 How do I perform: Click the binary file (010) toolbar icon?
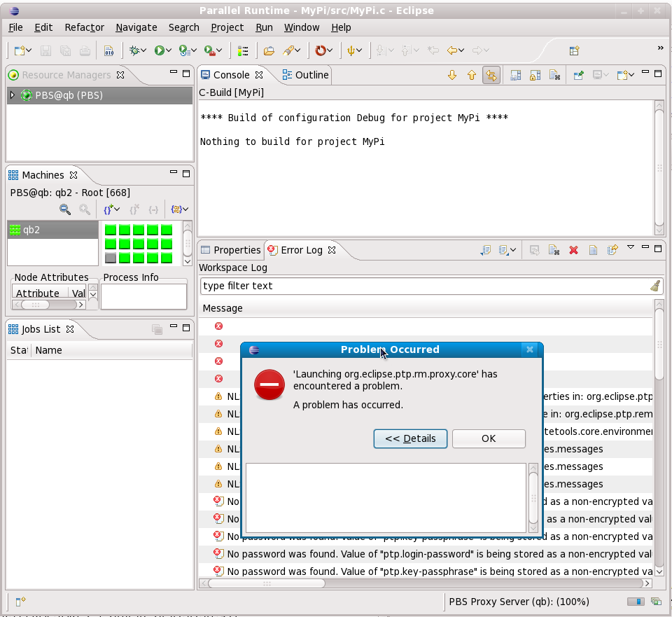click(x=109, y=50)
